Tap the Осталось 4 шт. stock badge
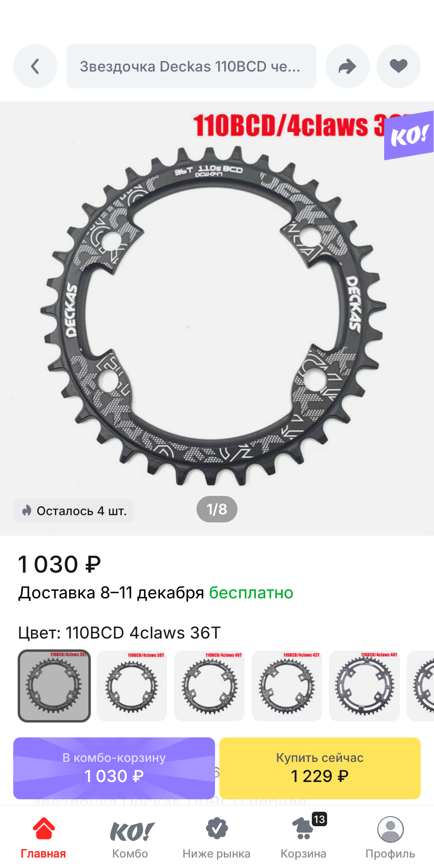The width and height of the screenshot is (434, 868). (x=74, y=511)
